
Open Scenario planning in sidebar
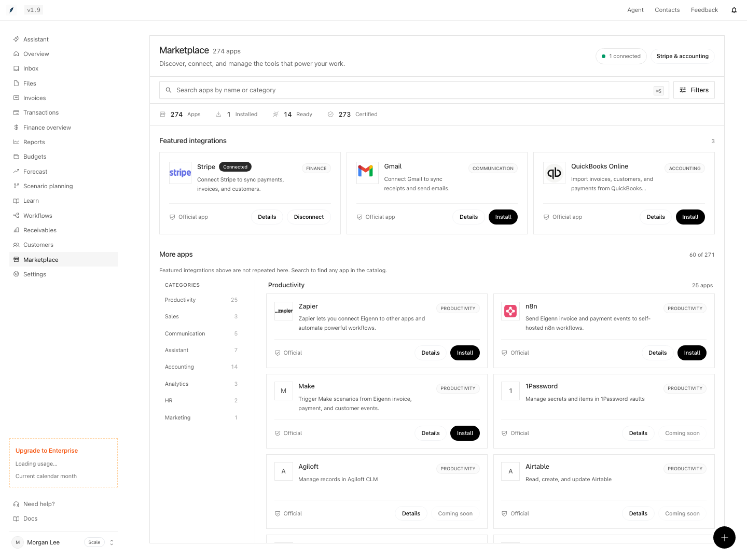[63, 186]
